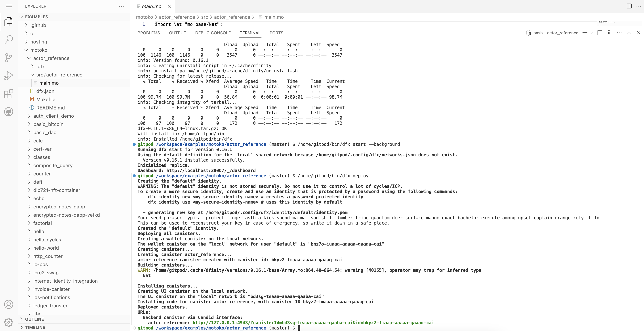The image size is (644, 331).
Task: Open the Manage gear settings icon
Action: (x=8, y=322)
